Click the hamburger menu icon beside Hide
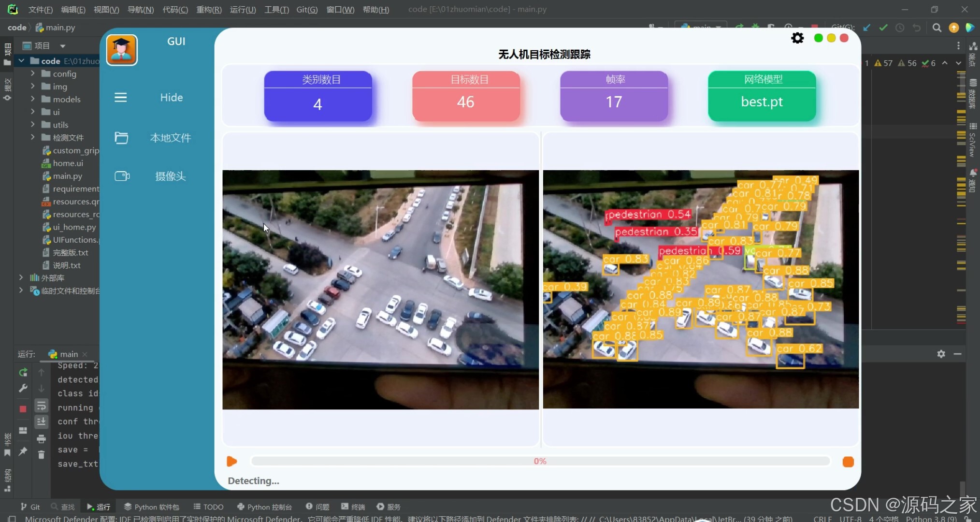This screenshot has height=522, width=980. point(121,98)
